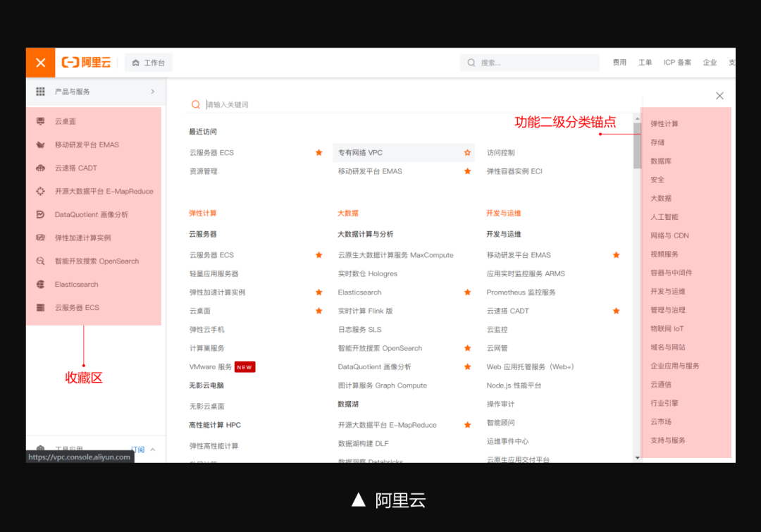Toggle star for Elasticsearch in 大数据
Image resolution: width=761 pixels, height=532 pixels.
pos(467,292)
